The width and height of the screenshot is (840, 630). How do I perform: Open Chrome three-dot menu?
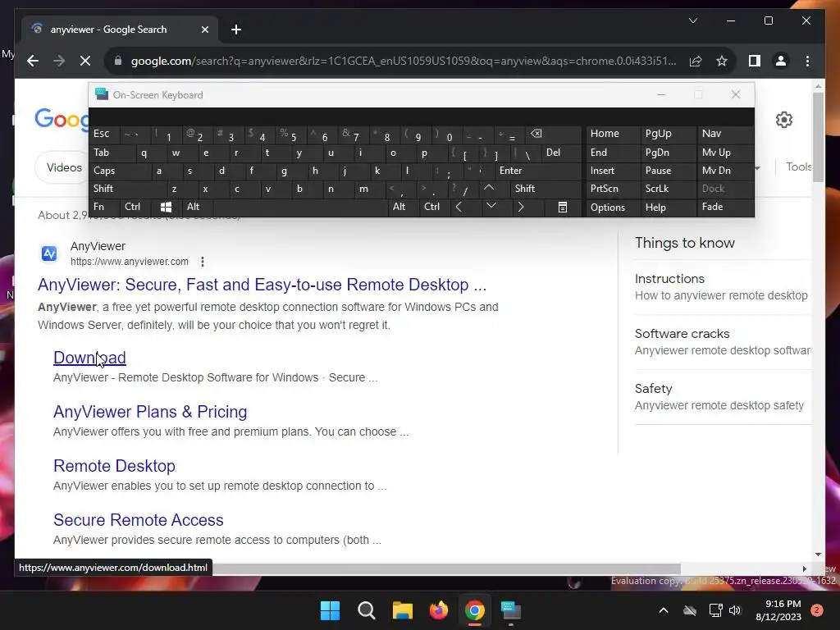point(807,61)
